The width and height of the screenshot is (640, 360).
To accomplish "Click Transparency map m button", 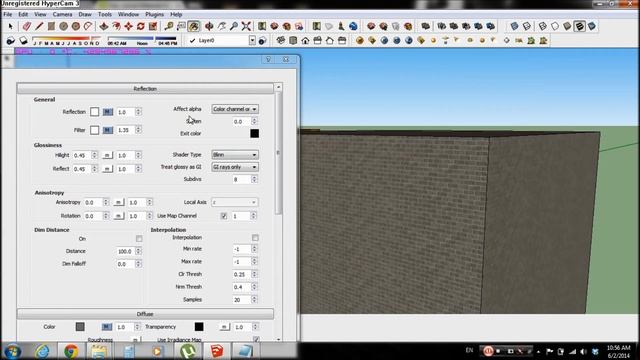I will click(224, 327).
